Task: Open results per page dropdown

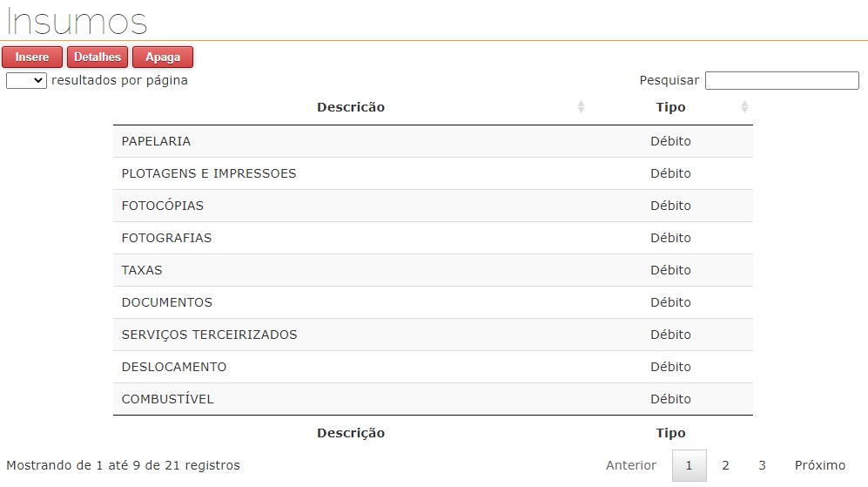Action: [26, 80]
